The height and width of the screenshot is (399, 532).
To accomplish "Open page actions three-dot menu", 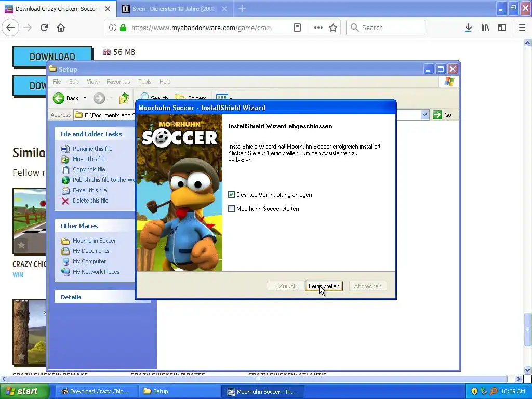I will 318,28.
